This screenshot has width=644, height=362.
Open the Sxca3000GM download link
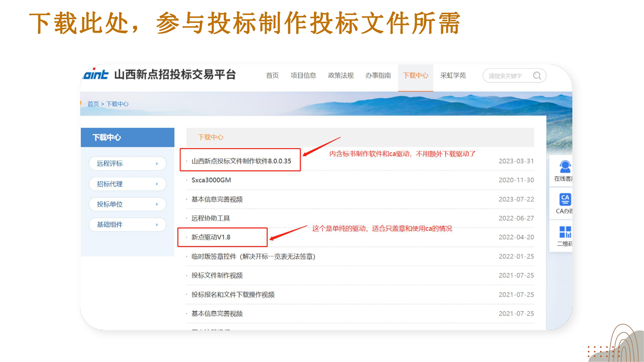(x=211, y=180)
